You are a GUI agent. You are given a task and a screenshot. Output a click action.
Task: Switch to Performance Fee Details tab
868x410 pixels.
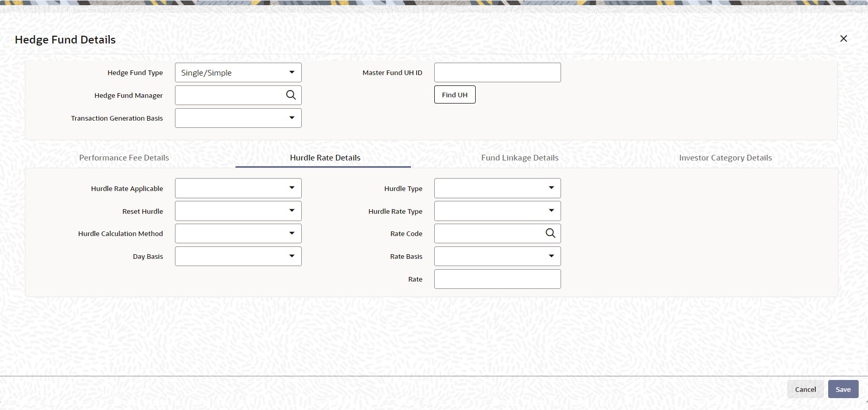click(124, 158)
